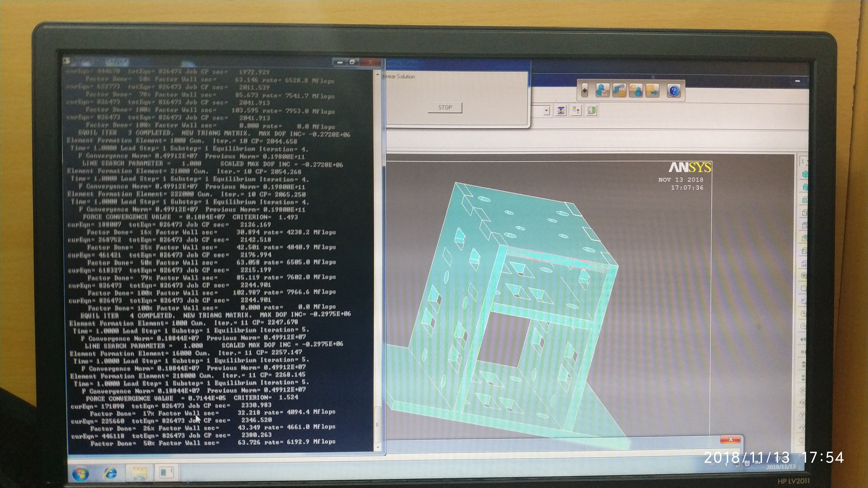Click the red close button below graphics window
The height and width of the screenshot is (488, 868).
point(730,439)
